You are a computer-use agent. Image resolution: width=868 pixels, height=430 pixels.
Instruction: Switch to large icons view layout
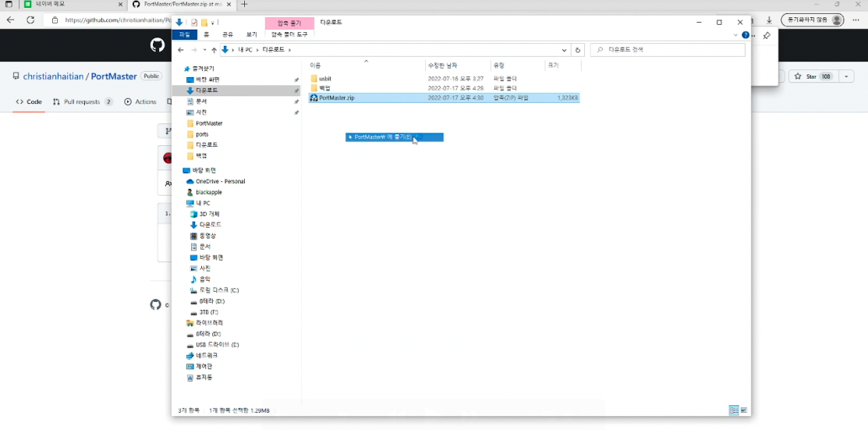743,410
